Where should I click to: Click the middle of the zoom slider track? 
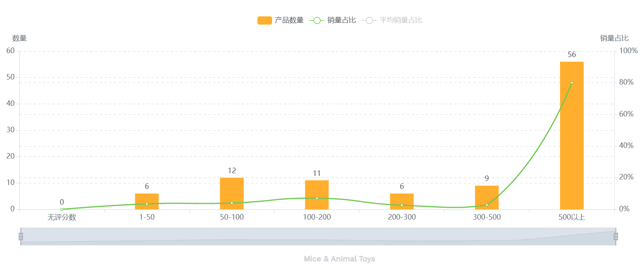318,237
